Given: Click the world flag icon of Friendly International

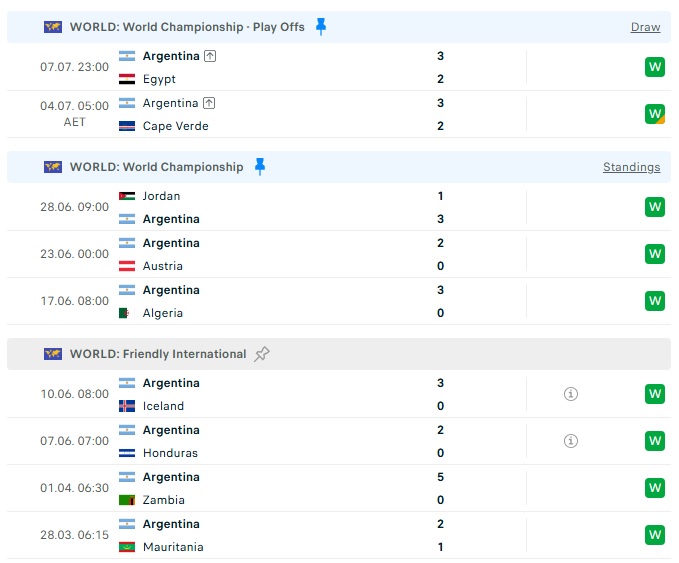Looking at the screenshot, I should point(53,354).
